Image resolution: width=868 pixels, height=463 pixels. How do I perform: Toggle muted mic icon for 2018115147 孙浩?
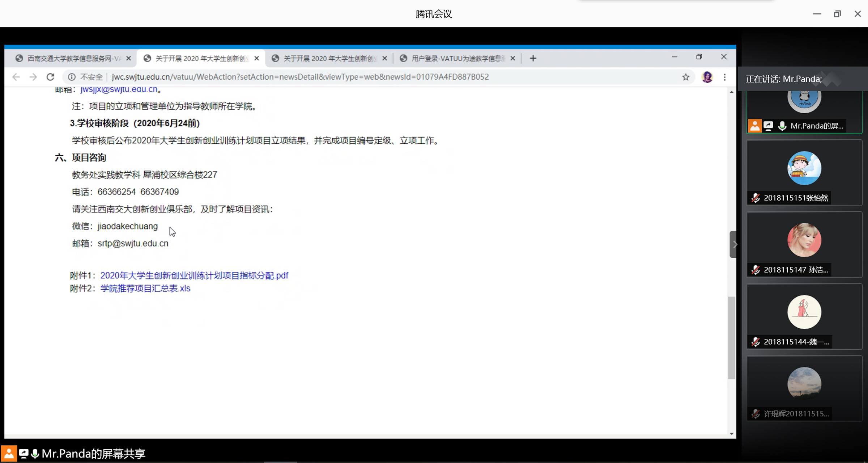pos(756,270)
